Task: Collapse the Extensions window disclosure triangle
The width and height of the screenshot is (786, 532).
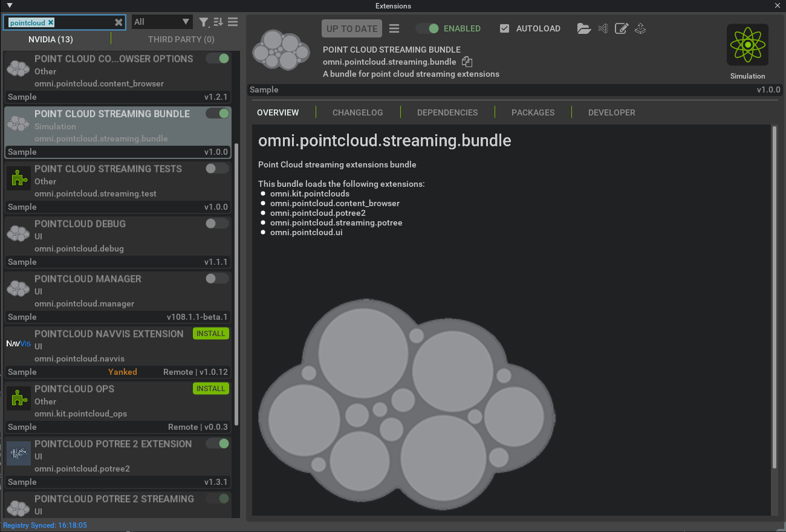Action: [9, 5]
